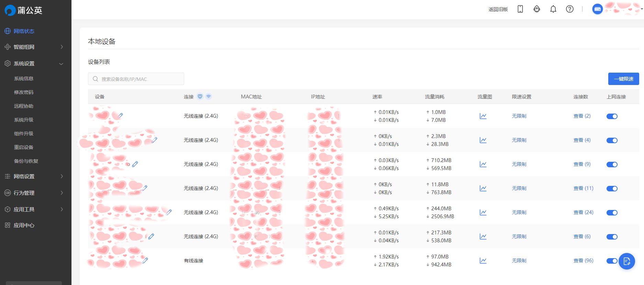Open traffic chart for 538.0MB device
Screen dimensions: 644x285
483,236
